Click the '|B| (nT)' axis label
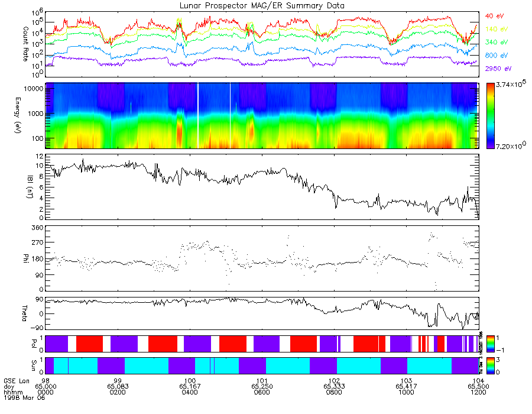The height and width of the screenshot is (414, 532). [30, 187]
